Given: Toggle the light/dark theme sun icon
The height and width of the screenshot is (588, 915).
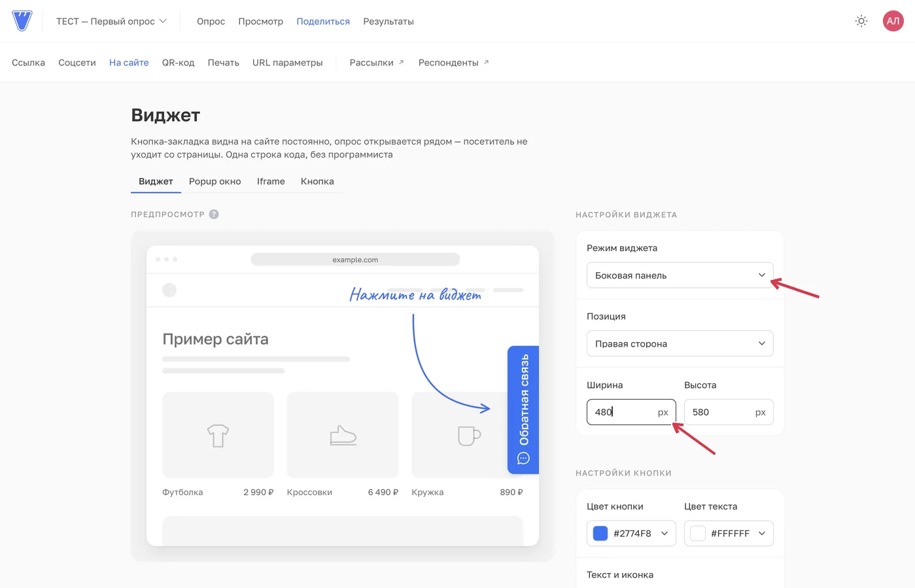Looking at the screenshot, I should pyautogui.click(x=861, y=21).
